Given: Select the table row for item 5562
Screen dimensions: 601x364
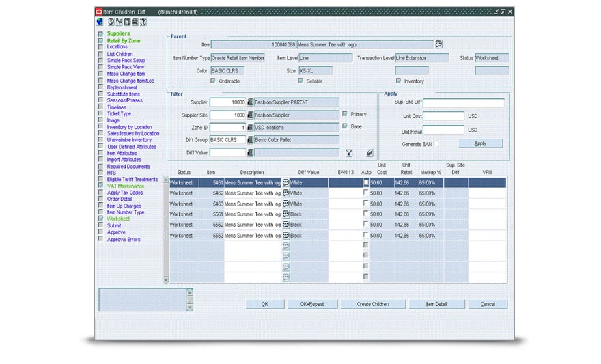Looking at the screenshot, I should (x=337, y=225).
